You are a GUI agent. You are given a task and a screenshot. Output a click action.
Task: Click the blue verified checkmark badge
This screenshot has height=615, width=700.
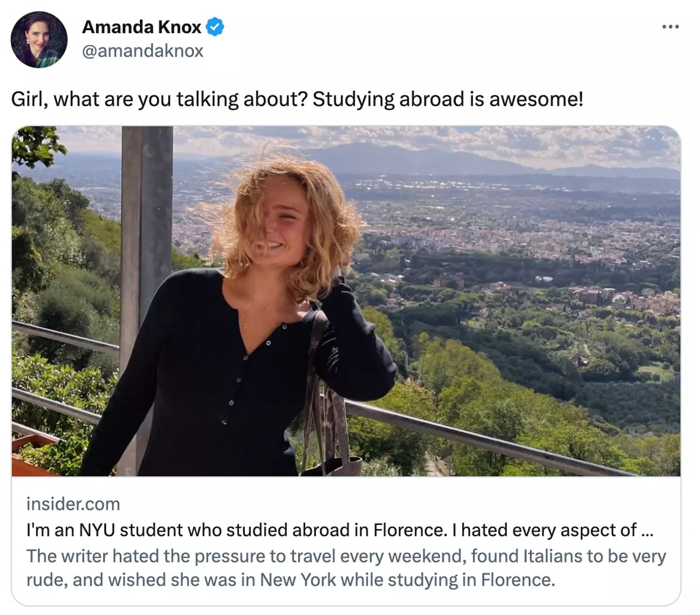pyautogui.click(x=215, y=27)
